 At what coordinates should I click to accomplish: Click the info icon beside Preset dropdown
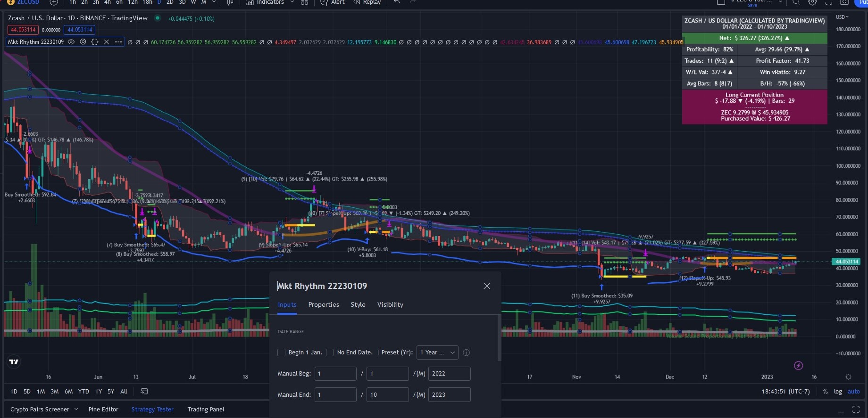click(466, 352)
